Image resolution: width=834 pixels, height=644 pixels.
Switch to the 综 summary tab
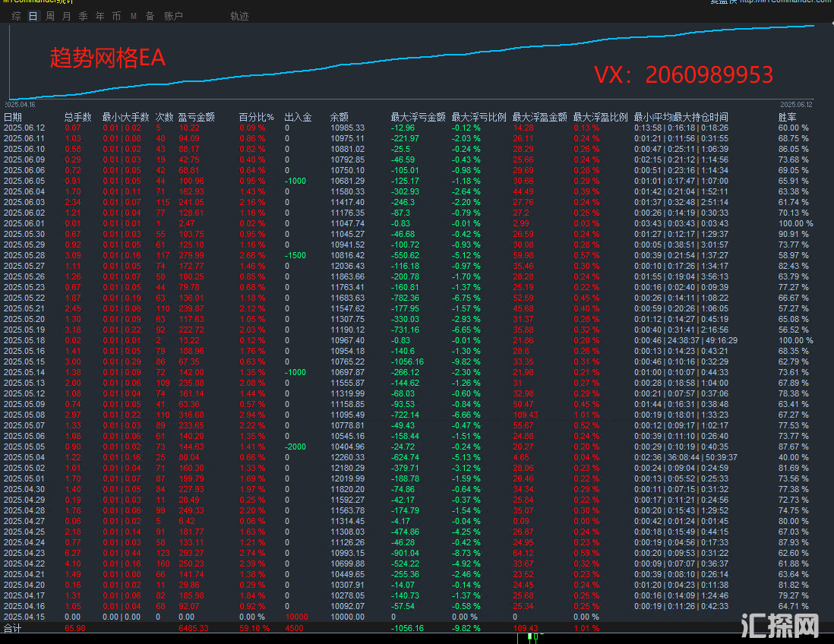tap(17, 16)
